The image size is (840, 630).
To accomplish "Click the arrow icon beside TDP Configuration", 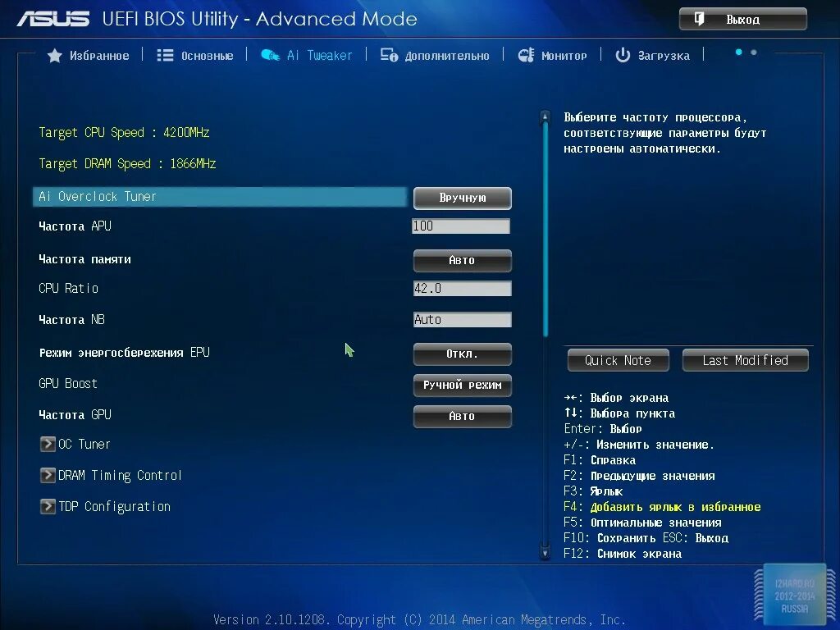I will point(48,506).
